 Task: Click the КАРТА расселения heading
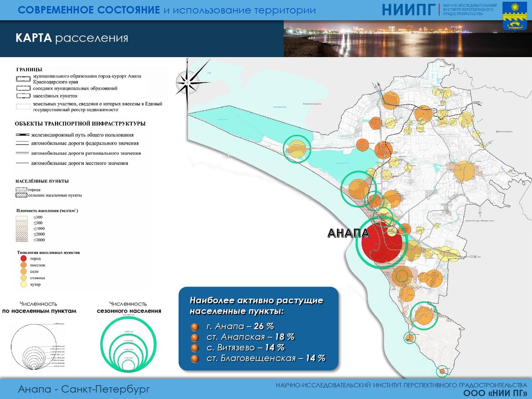pyautogui.click(x=72, y=38)
